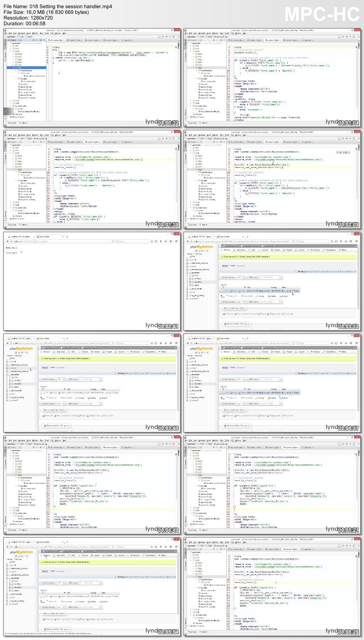
Task: Select the users table in the 00:03:13 frame tree
Action: pyautogui.click(x=197, y=285)
